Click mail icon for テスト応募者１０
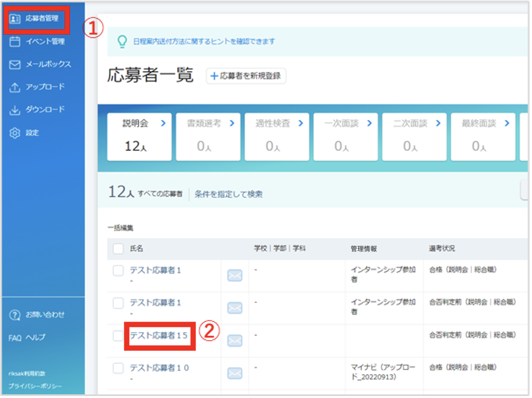Screen dimensions: 532x398 pos(234,373)
